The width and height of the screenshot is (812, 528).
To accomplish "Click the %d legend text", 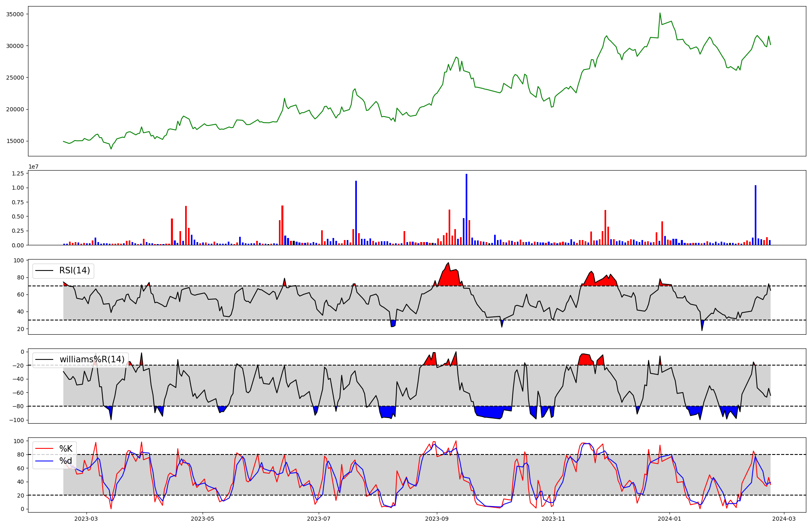I will point(66,461).
